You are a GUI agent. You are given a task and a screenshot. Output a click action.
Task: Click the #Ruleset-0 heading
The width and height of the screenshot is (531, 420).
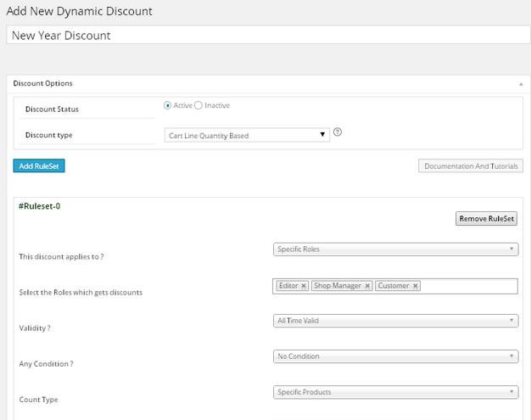tap(40, 206)
